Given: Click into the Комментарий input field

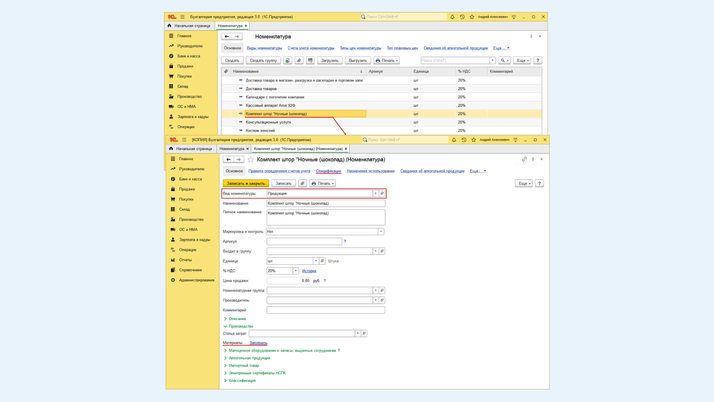Looking at the screenshot, I should tap(325, 310).
